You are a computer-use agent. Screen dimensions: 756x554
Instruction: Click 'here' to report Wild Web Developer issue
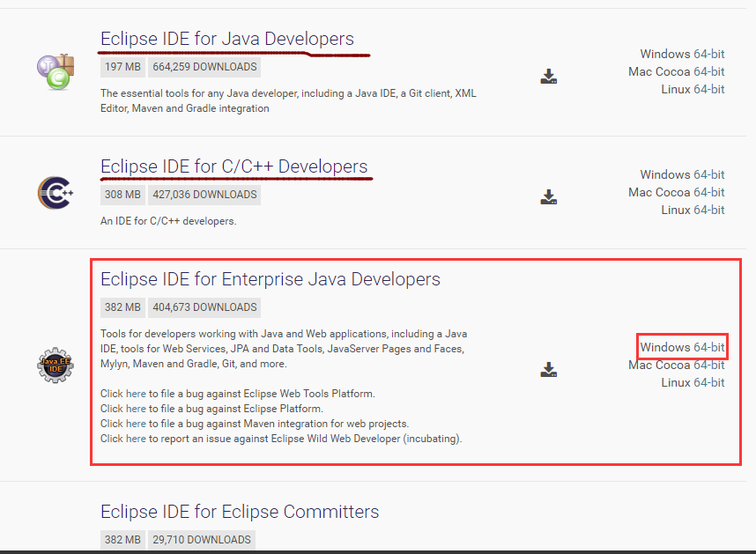coord(136,439)
